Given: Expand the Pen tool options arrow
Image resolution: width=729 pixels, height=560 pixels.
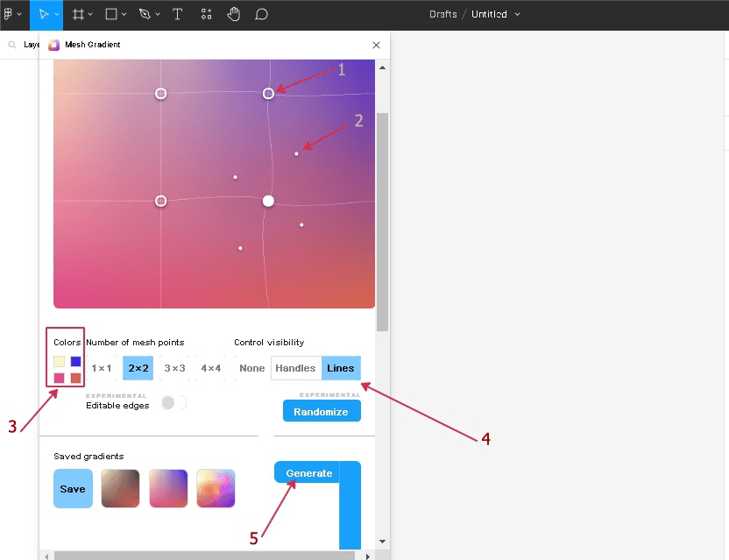Looking at the screenshot, I should click(158, 15).
